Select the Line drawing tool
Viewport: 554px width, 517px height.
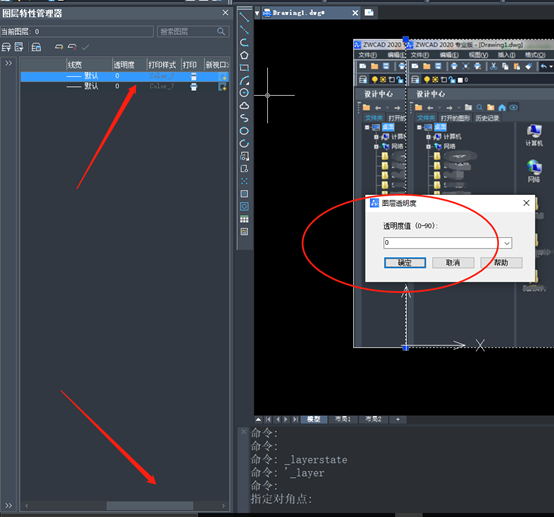click(244, 16)
